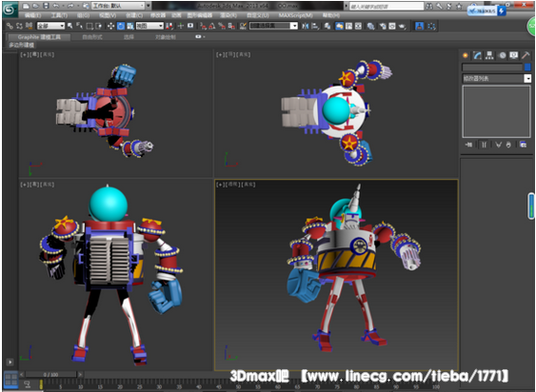The height and width of the screenshot is (392, 536).
Task: Open the reference coordinate system dropdown
Action: pyautogui.click(x=149, y=26)
